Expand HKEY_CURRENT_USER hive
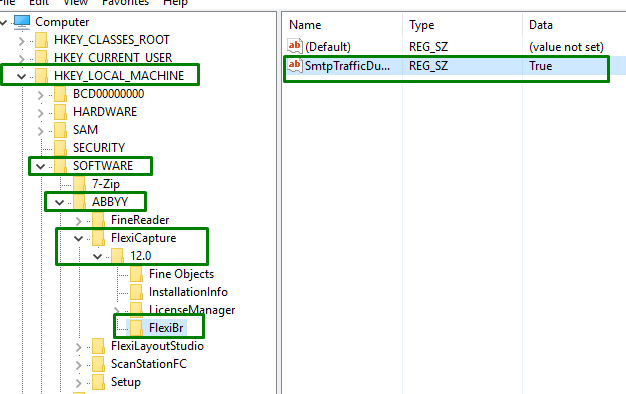The image size is (626, 394). [22, 58]
